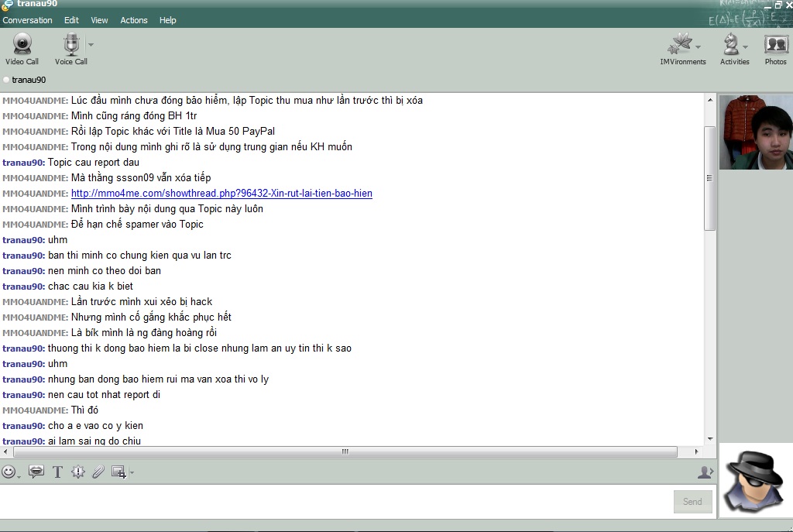Click the add contact person icon

point(705,472)
